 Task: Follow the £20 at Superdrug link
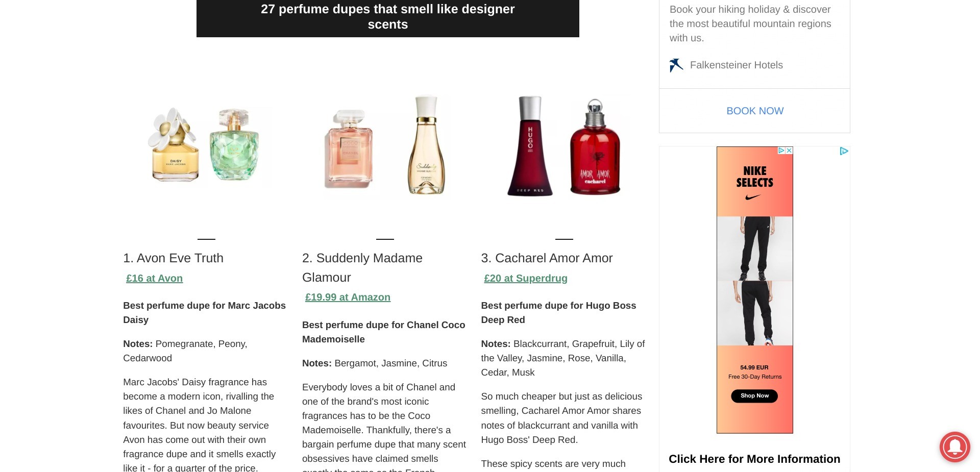525,279
